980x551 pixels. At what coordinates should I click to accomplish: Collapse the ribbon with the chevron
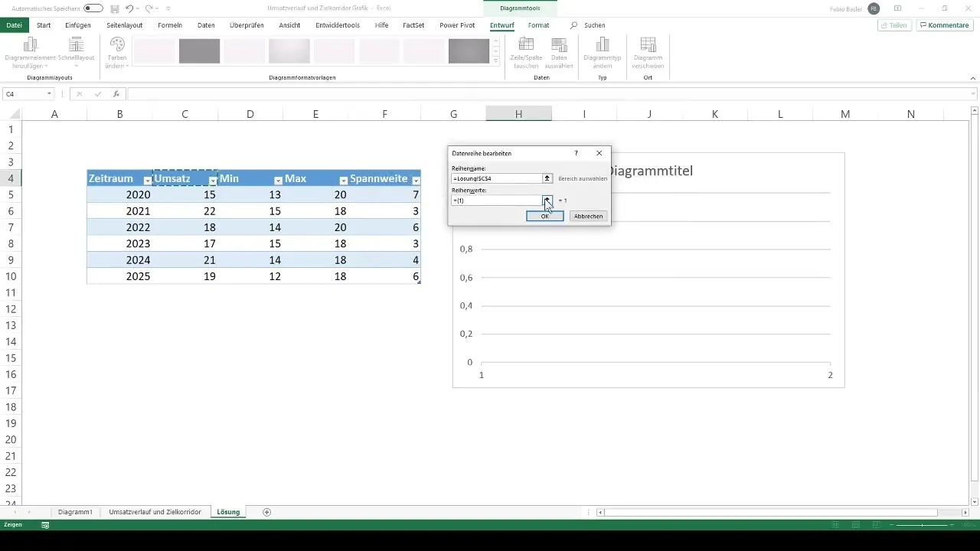pyautogui.click(x=972, y=78)
